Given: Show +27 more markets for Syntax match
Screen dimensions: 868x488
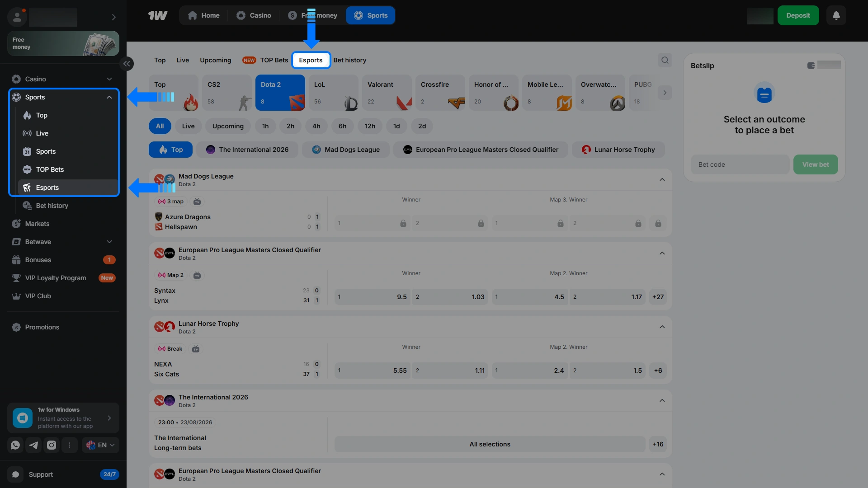Looking at the screenshot, I should (658, 297).
